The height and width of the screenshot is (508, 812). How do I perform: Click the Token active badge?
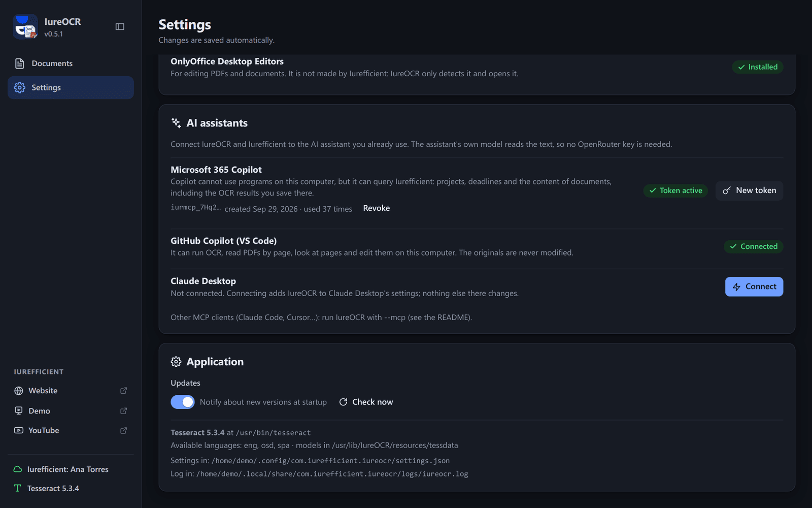pyautogui.click(x=675, y=190)
